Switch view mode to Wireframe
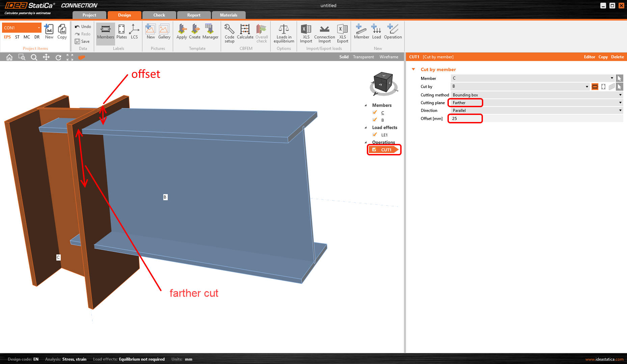 [389, 57]
